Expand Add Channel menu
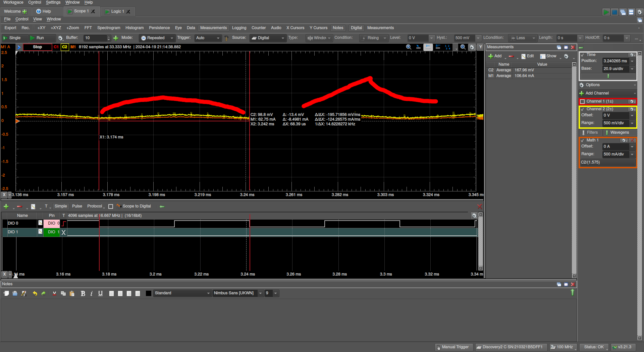The height and width of the screenshot is (352, 644). (607, 93)
